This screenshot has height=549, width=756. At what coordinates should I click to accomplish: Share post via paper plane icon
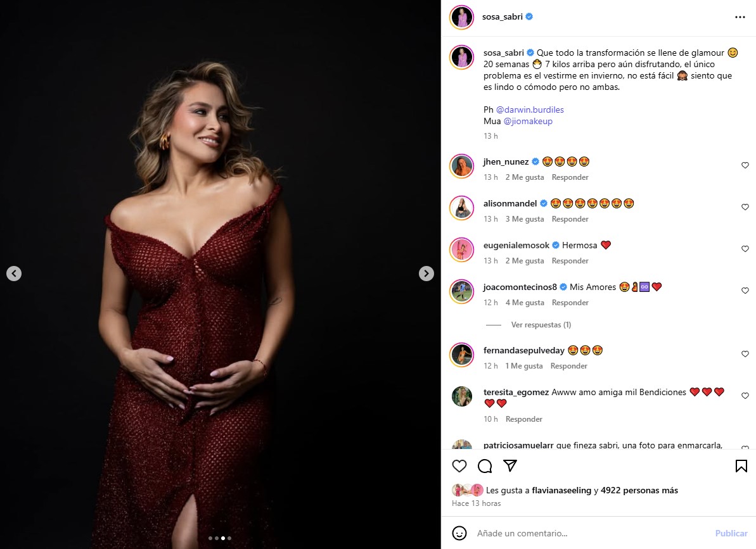point(510,466)
